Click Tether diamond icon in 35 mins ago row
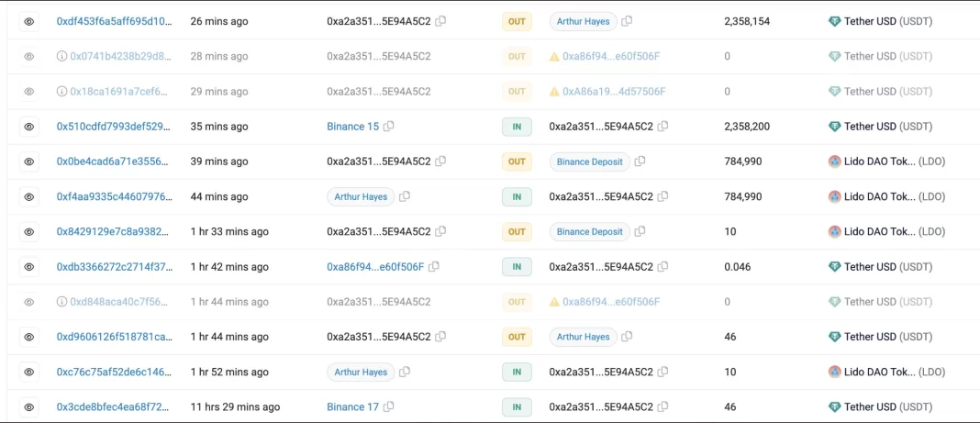Viewport: 980px width, 423px height. click(834, 127)
